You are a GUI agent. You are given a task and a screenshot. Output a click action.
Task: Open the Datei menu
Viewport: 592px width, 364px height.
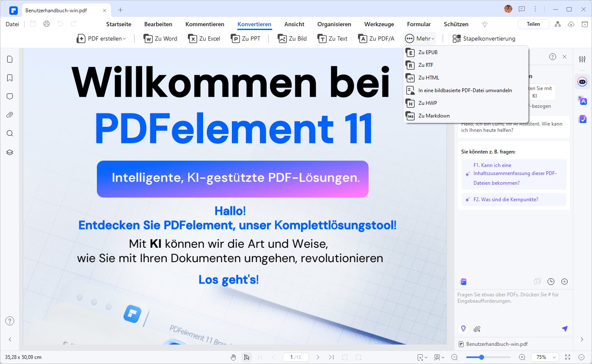pyautogui.click(x=12, y=24)
